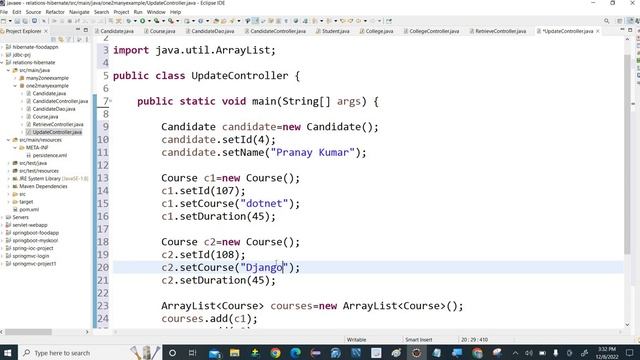Click the Cortana circle icon on taskbar

[172, 353]
